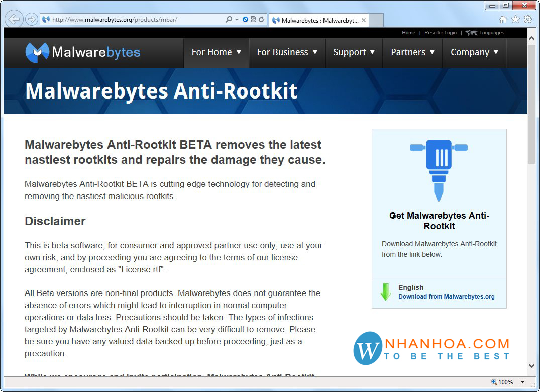Image resolution: width=540 pixels, height=392 pixels.
Task: Open the zoom level dropdown arrow
Action: point(522,382)
